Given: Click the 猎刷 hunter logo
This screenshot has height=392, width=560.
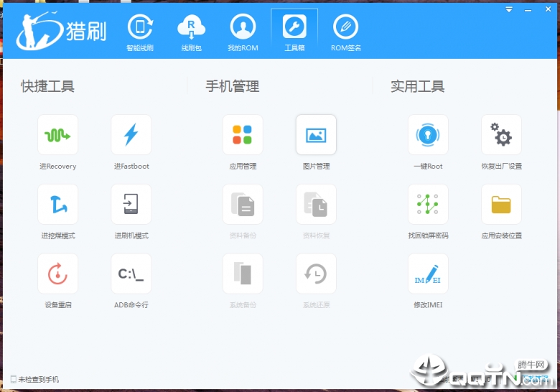Looking at the screenshot, I should [62, 30].
